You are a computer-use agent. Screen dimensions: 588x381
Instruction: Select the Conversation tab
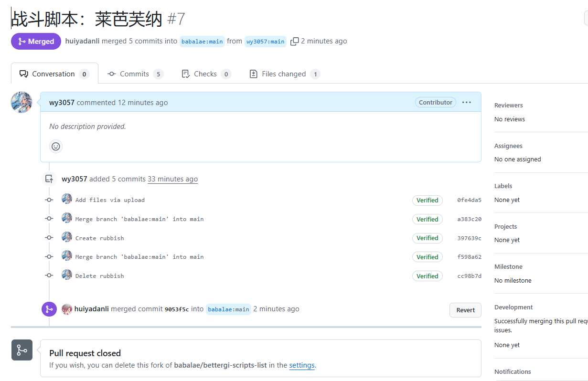point(53,74)
